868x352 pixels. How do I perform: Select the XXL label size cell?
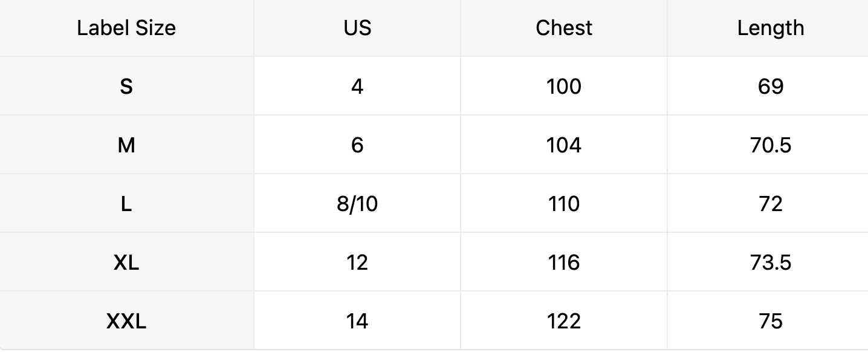126,321
